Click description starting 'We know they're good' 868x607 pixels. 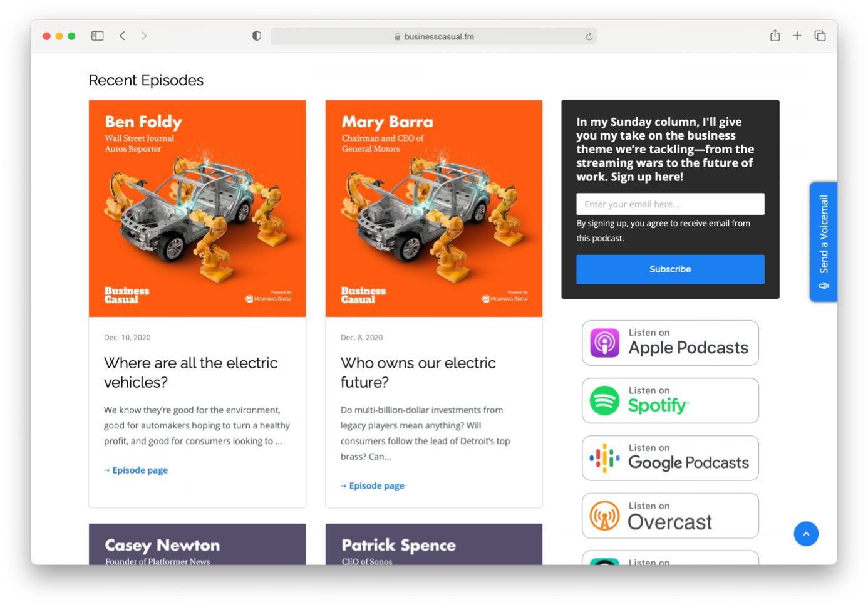pyautogui.click(x=197, y=425)
